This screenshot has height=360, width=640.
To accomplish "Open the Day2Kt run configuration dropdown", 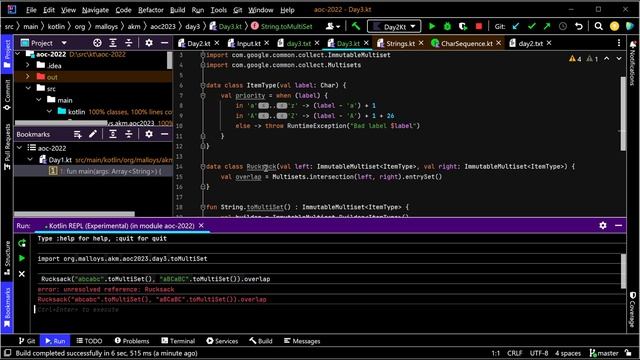I will coord(394,27).
